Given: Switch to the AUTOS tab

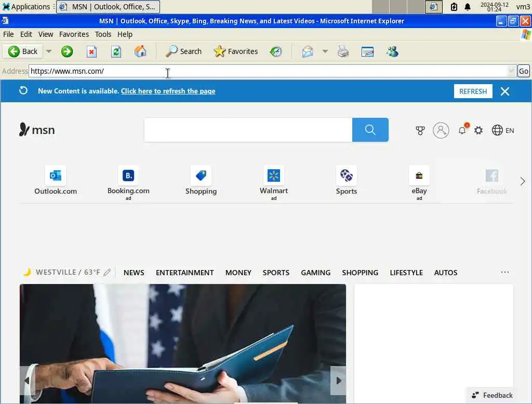Looking at the screenshot, I should tap(446, 273).
